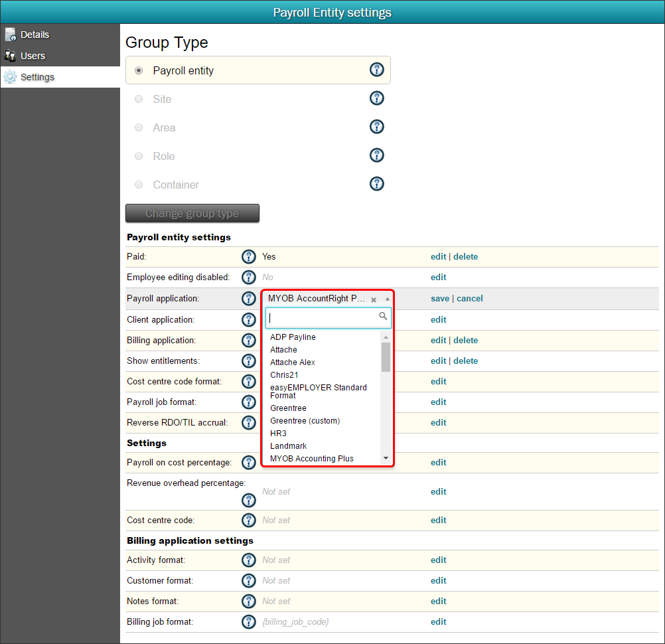
Task: Open help icon for Notes format
Action: tap(248, 601)
